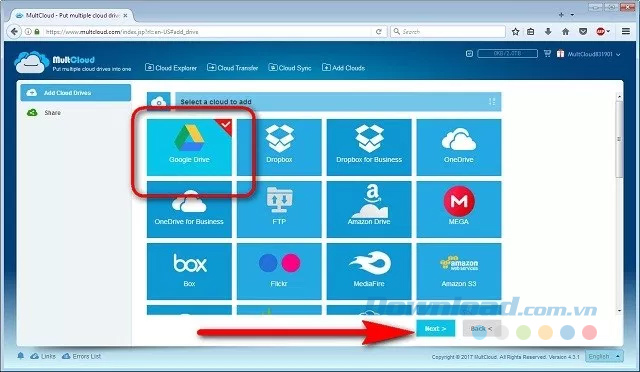Screen dimensions: 640x372
Task: Open the Links panel
Action: click(x=43, y=356)
